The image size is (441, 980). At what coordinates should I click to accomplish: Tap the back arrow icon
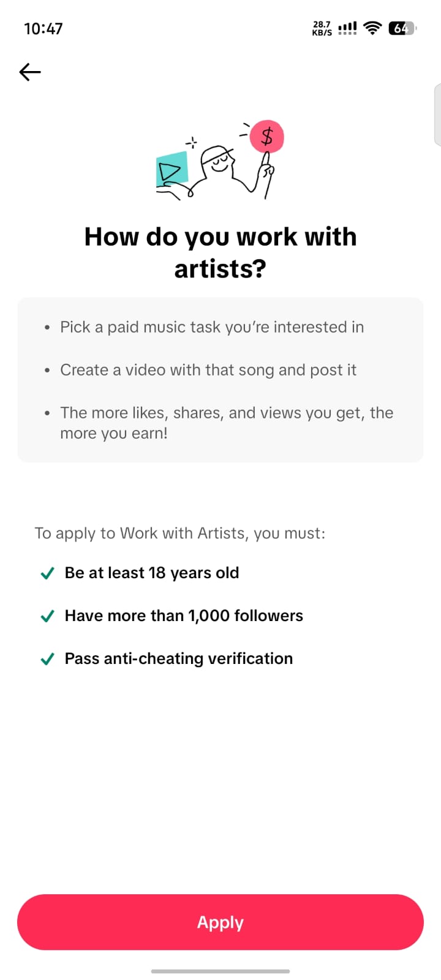tap(30, 72)
